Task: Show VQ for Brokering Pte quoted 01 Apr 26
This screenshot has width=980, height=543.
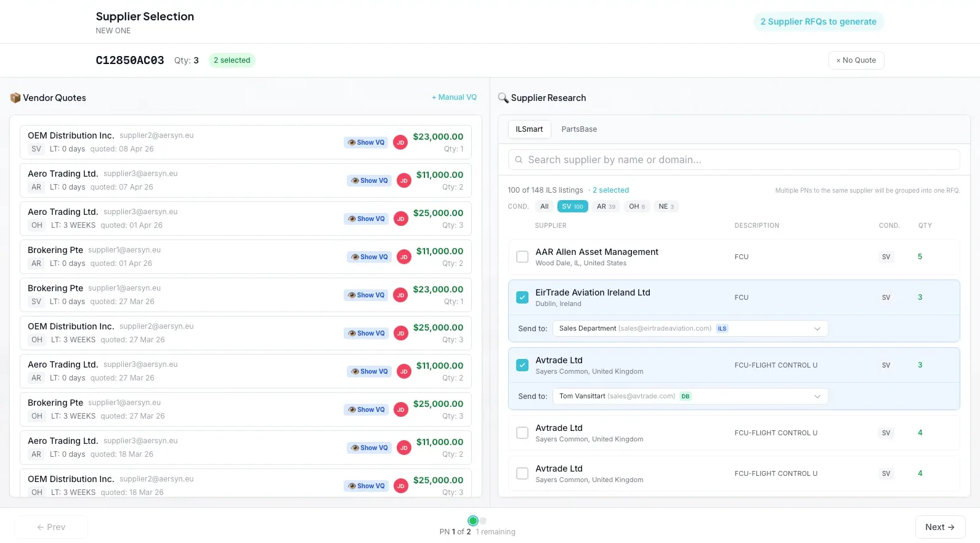Action: coord(369,257)
